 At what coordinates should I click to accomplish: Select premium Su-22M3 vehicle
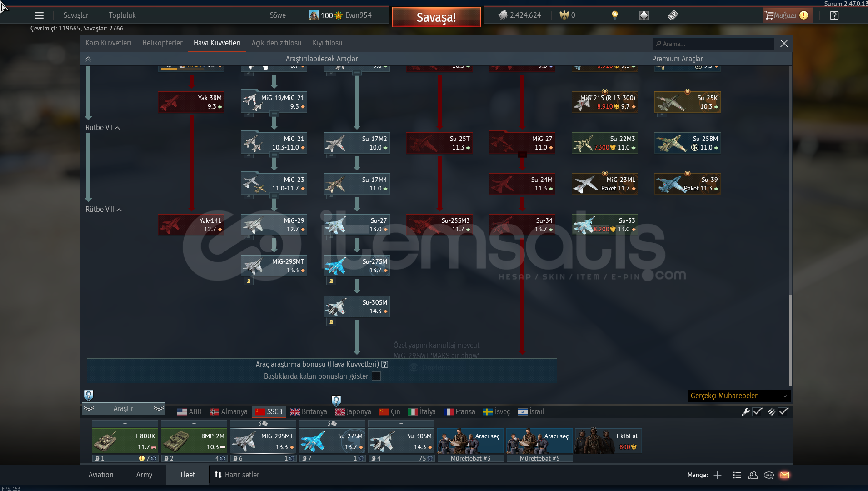pos(605,143)
